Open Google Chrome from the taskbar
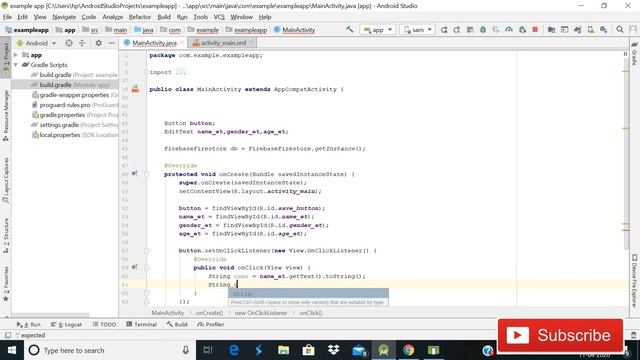This screenshot has width=640, height=360. pos(408,350)
